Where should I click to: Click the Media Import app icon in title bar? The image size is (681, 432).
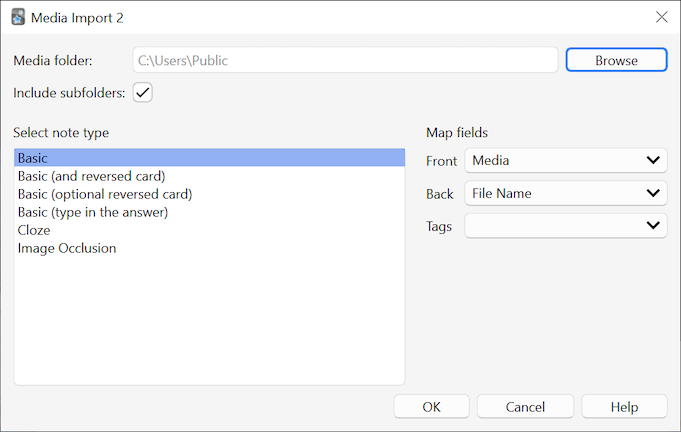(x=18, y=17)
